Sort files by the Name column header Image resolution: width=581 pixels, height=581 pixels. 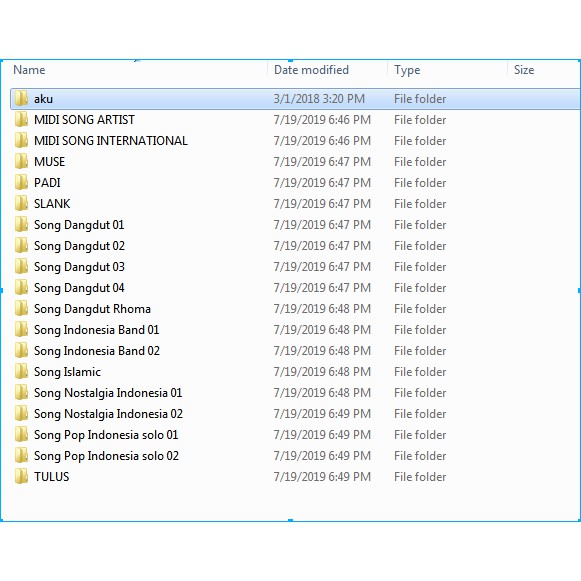click(29, 70)
